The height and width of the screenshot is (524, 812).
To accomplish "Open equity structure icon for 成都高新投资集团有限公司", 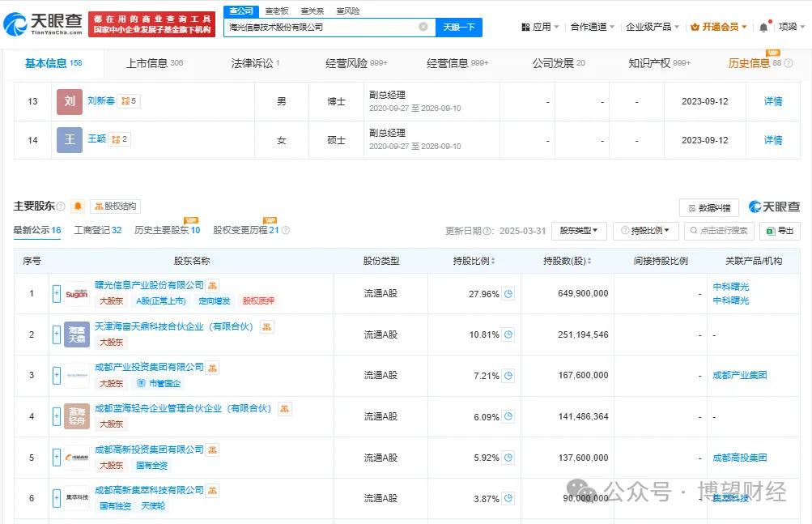I will [x=212, y=449].
